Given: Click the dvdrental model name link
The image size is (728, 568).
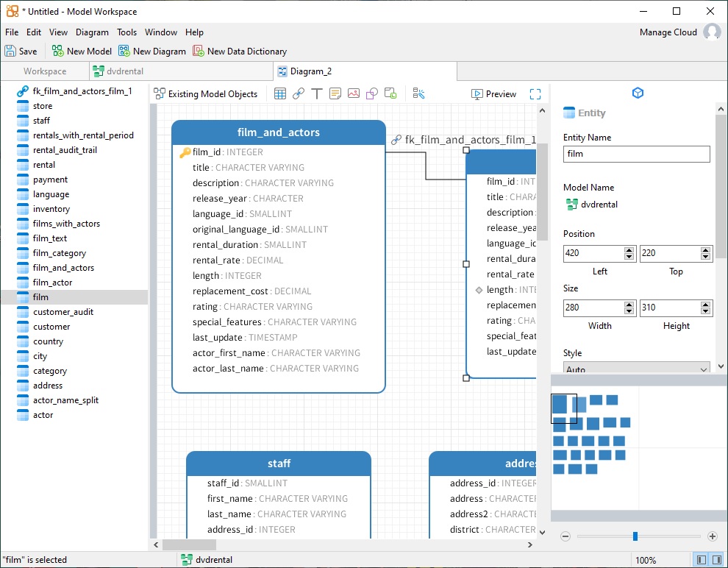Looking at the screenshot, I should pos(592,205).
